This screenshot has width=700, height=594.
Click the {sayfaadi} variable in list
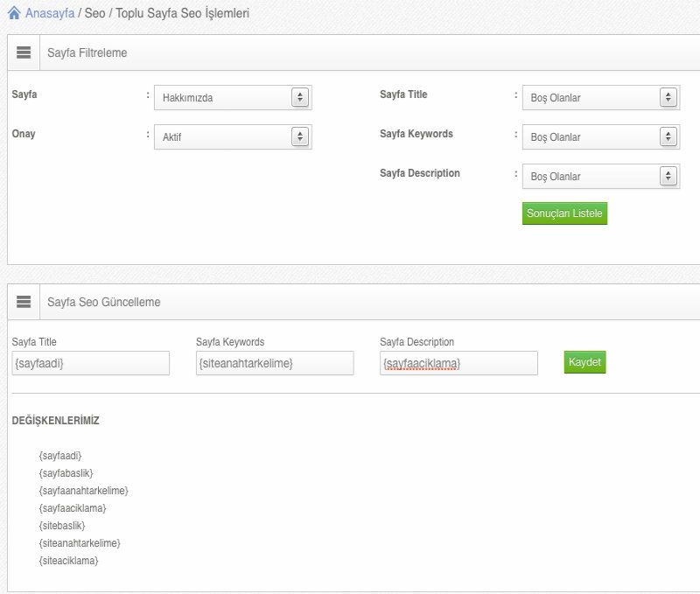click(60, 456)
